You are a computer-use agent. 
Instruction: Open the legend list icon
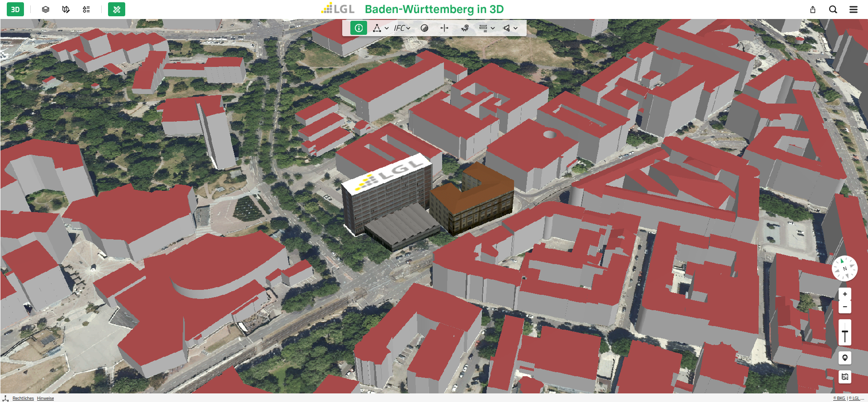coord(86,9)
